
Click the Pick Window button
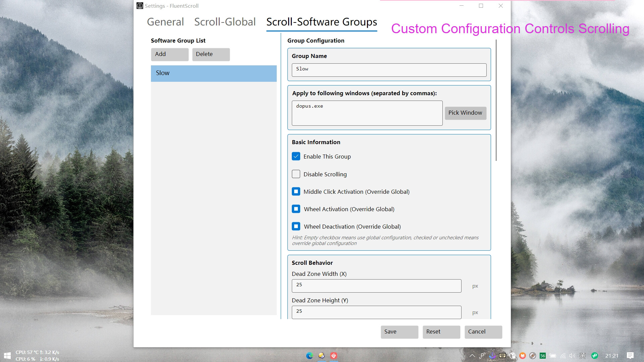click(465, 113)
